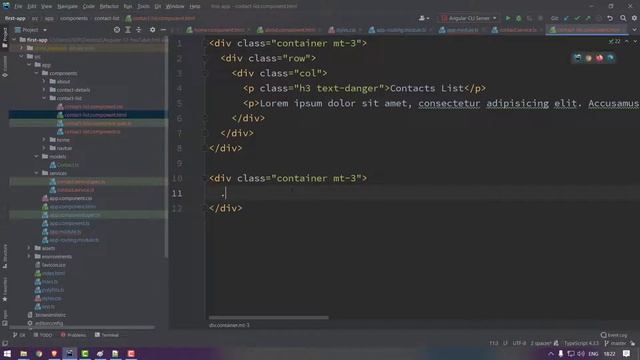
Task: Select app.module.ts in the project tree
Action: click(x=61, y=231)
